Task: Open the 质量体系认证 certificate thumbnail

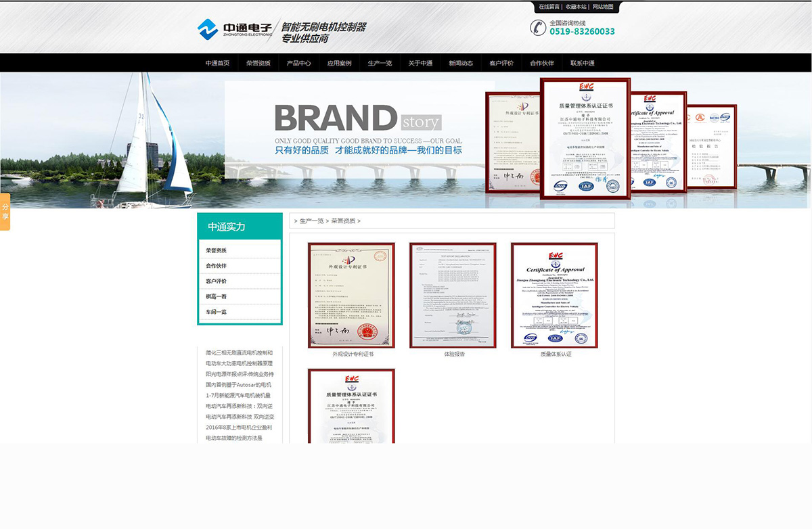Action: (x=554, y=295)
